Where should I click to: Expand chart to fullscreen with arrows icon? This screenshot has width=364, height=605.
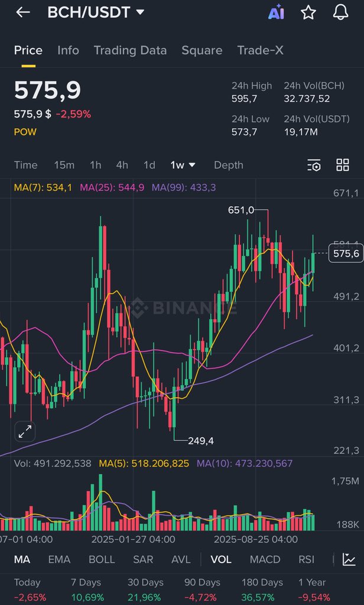[25, 431]
